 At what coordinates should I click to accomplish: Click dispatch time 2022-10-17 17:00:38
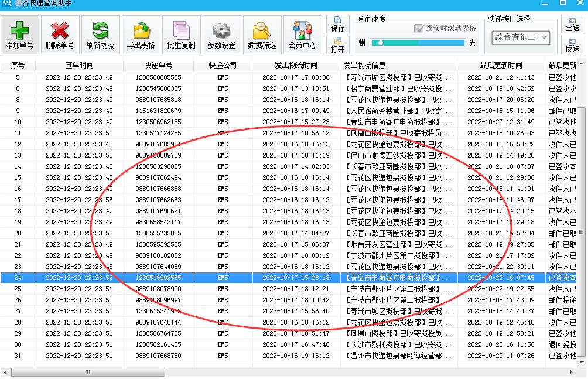pyautogui.click(x=296, y=77)
